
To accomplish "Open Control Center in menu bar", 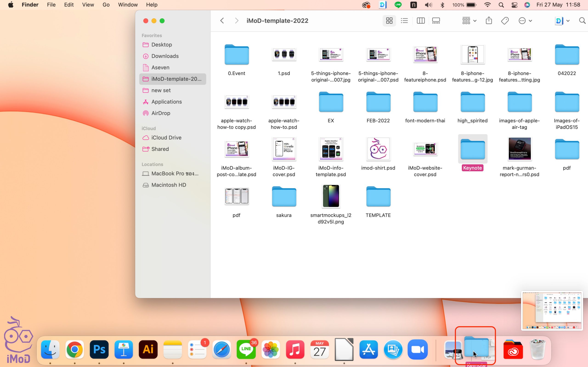I will coord(514,5).
